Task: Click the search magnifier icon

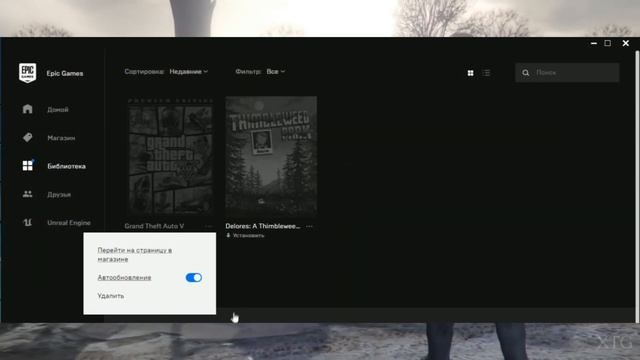Action: [x=525, y=73]
